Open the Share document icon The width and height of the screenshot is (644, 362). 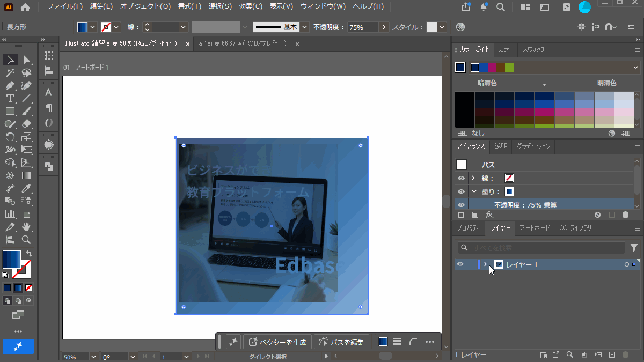466,7
